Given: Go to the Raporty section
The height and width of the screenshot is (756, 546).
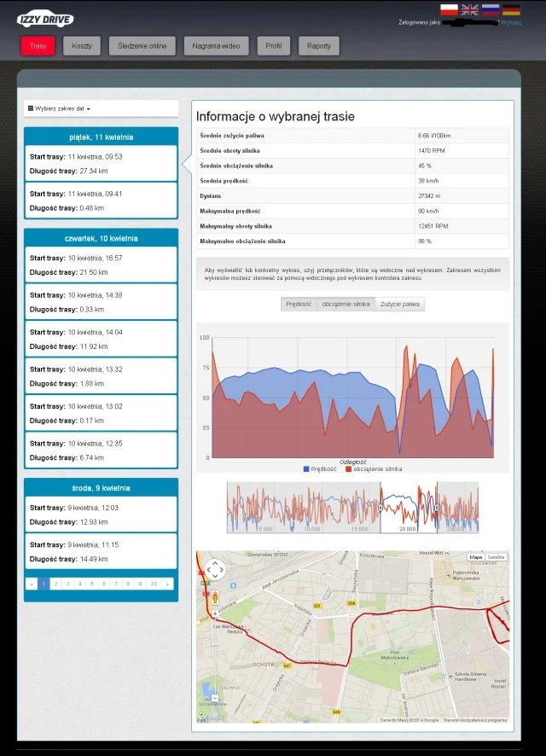Looking at the screenshot, I should [x=319, y=46].
